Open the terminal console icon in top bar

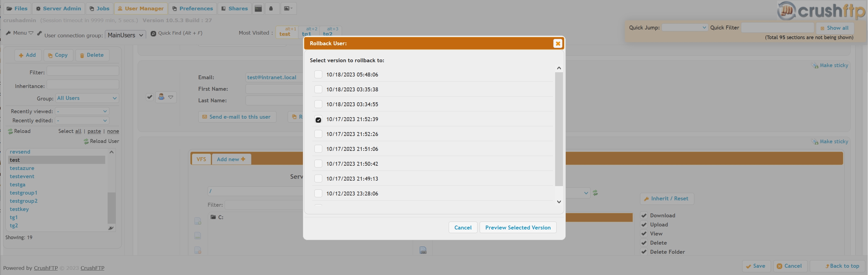point(258,8)
